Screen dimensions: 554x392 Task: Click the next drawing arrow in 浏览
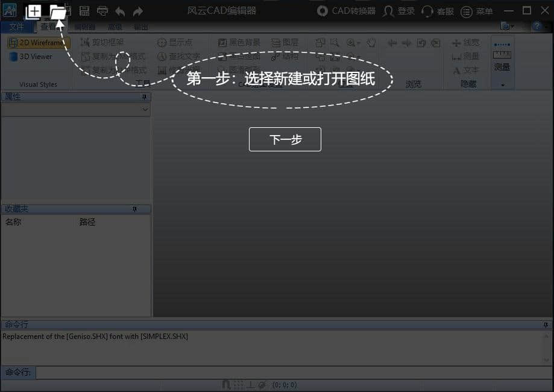tap(406, 43)
